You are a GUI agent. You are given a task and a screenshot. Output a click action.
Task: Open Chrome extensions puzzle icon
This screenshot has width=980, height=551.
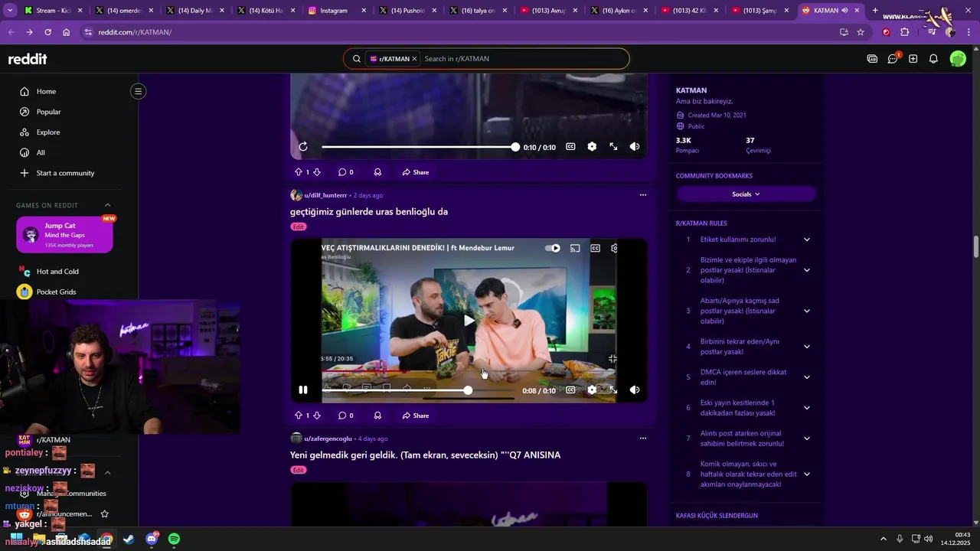click(x=905, y=32)
